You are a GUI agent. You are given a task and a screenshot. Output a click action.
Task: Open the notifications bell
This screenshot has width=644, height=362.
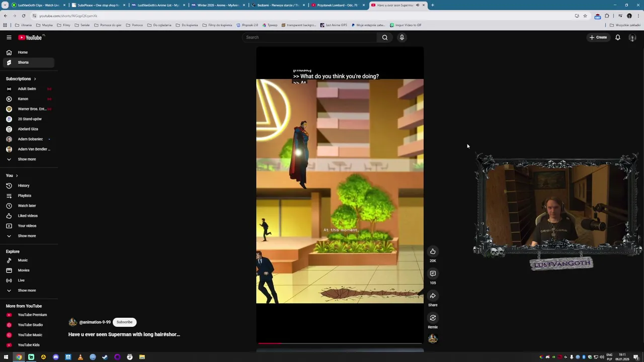(618, 37)
